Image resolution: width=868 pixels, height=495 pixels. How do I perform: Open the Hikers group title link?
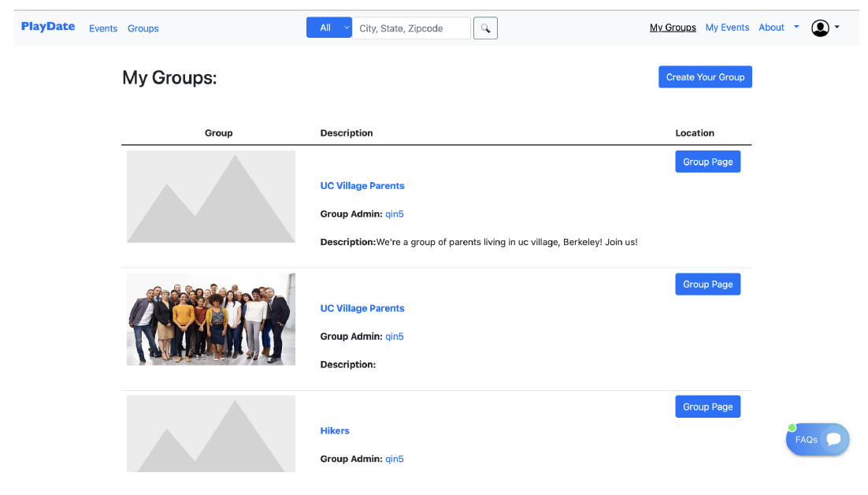(334, 431)
